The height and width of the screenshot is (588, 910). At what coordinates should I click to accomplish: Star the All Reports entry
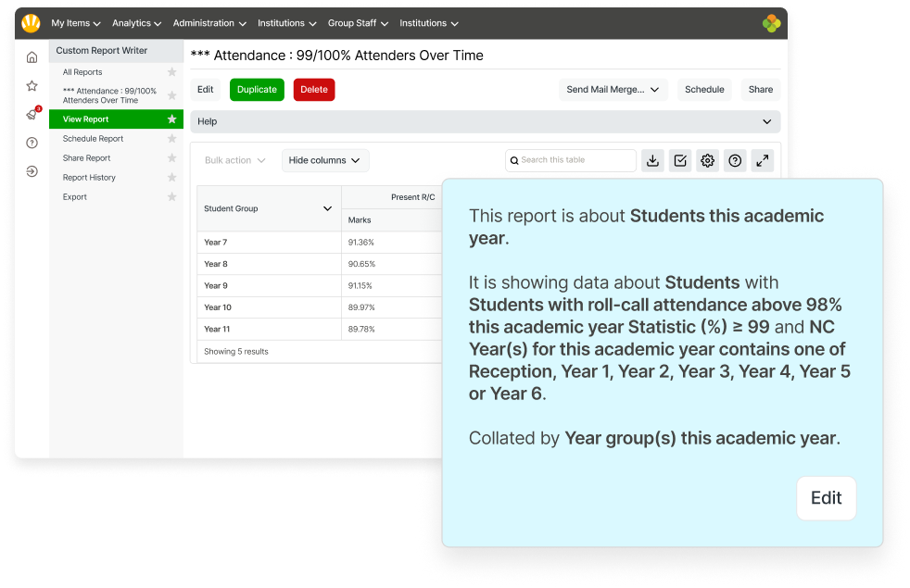(171, 71)
